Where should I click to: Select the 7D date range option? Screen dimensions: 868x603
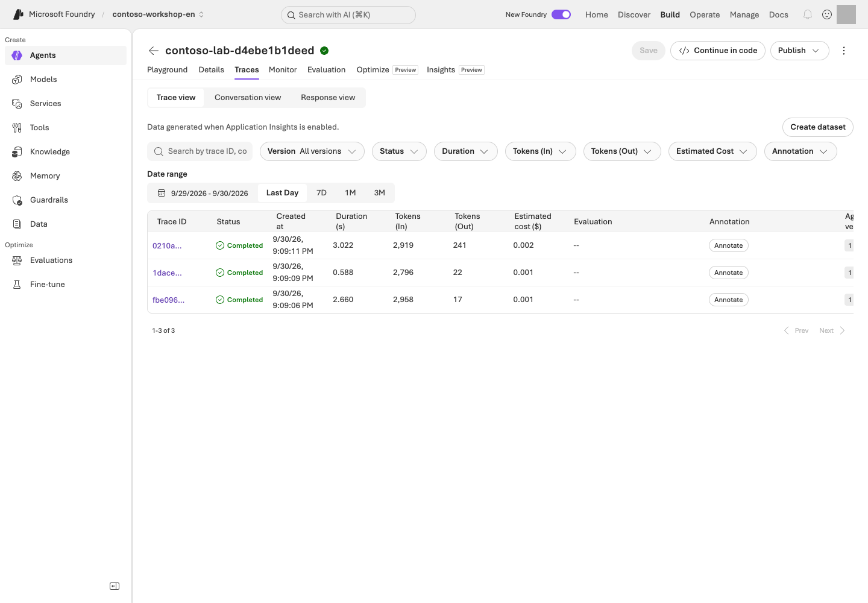(x=321, y=193)
